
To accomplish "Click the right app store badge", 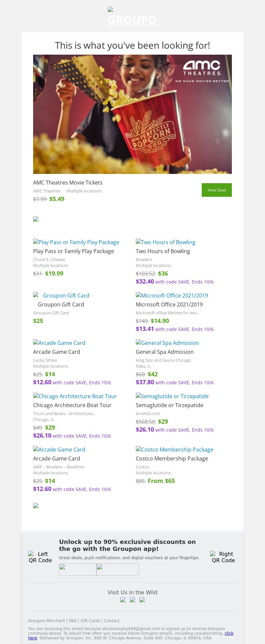I will tap(118, 569).
